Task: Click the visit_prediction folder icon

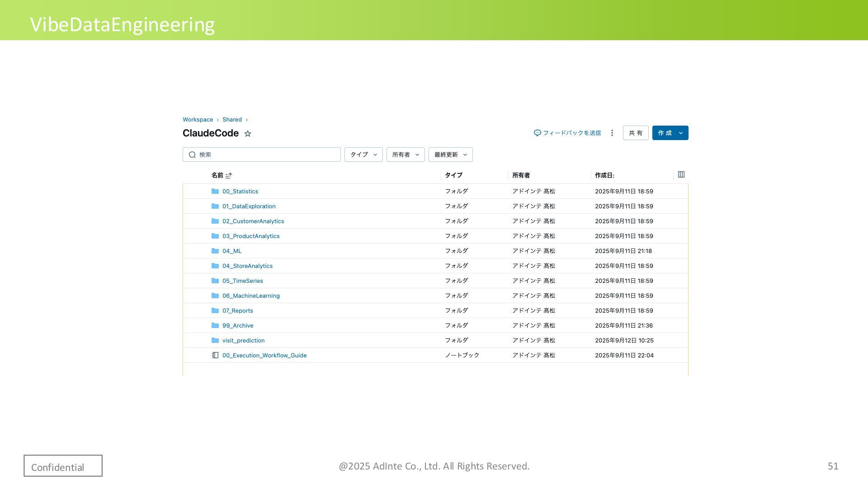Action: click(215, 340)
